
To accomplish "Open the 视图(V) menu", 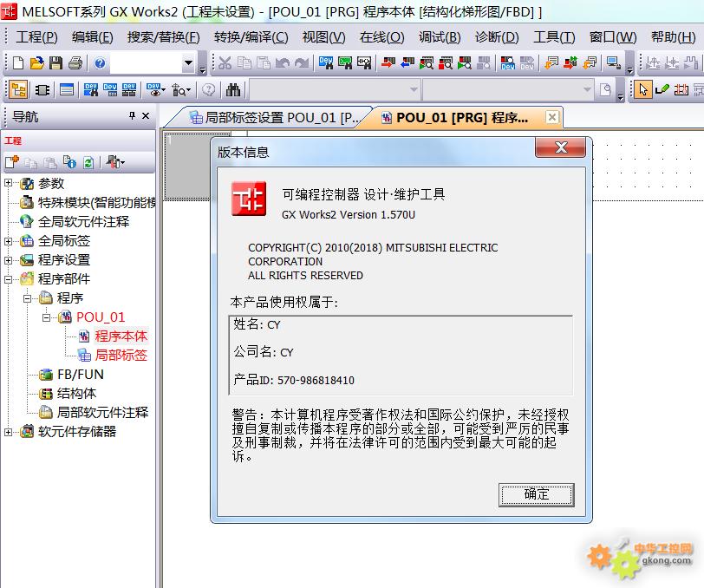I will tap(324, 36).
